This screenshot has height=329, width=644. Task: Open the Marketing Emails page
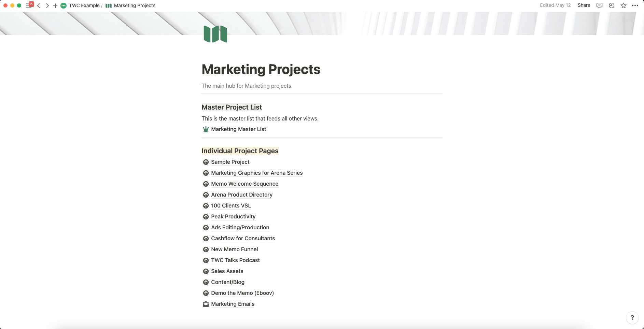[x=233, y=304]
